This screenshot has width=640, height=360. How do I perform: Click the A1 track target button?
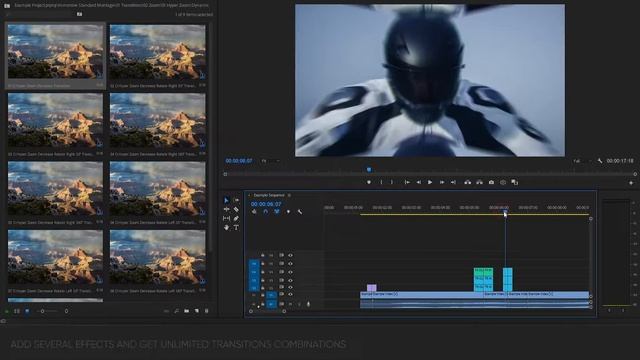271,304
